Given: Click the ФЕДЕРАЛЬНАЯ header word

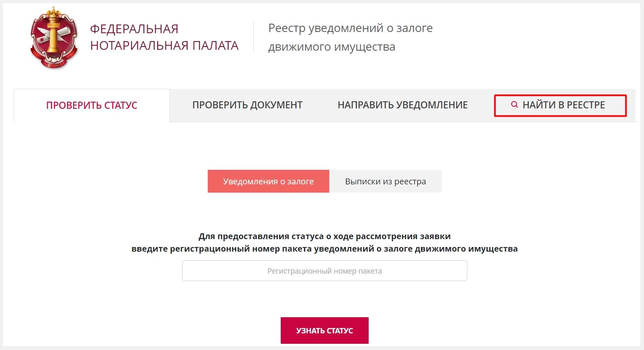Looking at the screenshot, I should click(x=134, y=29).
